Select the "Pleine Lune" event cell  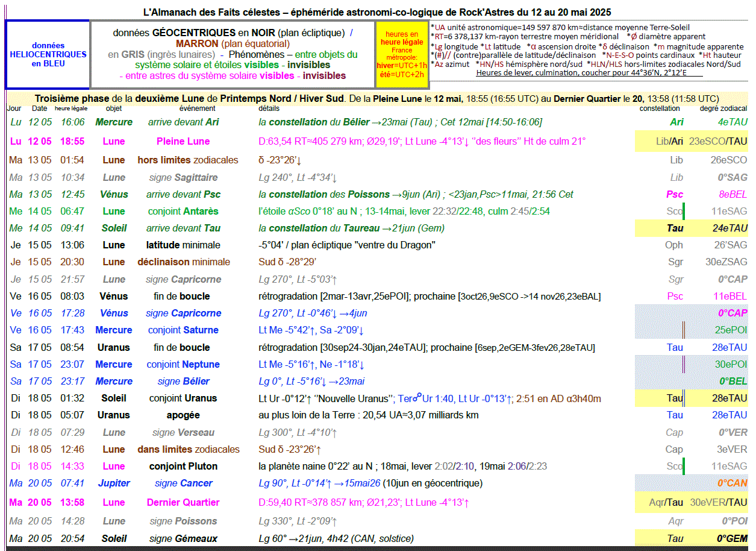click(x=183, y=141)
